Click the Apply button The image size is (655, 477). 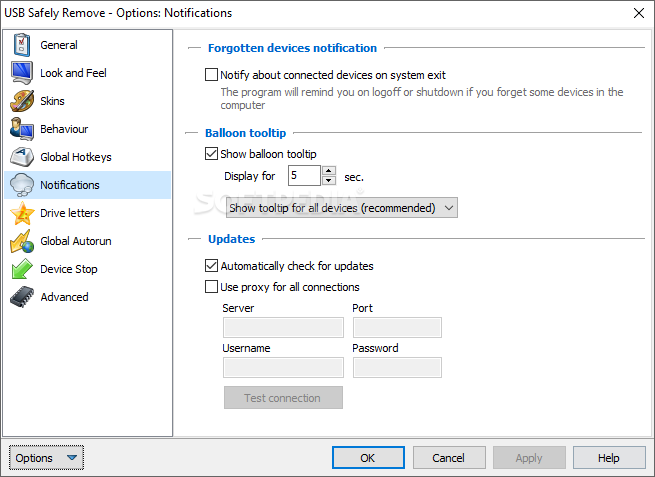(x=529, y=458)
